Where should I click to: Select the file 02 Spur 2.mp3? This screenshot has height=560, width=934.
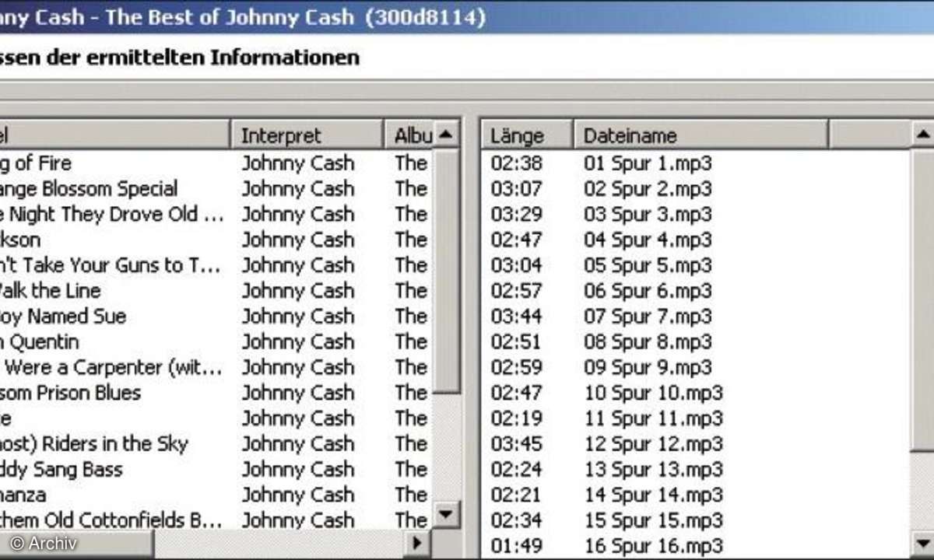click(x=648, y=189)
